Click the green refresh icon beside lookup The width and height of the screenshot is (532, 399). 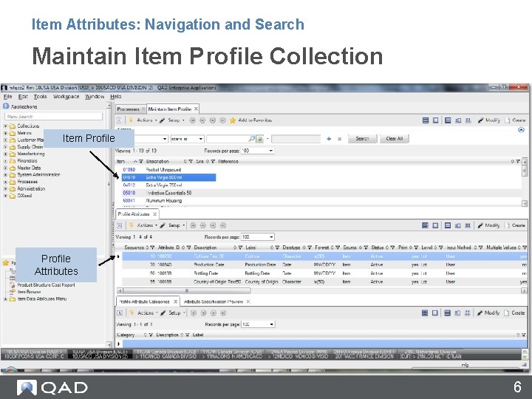(260, 139)
